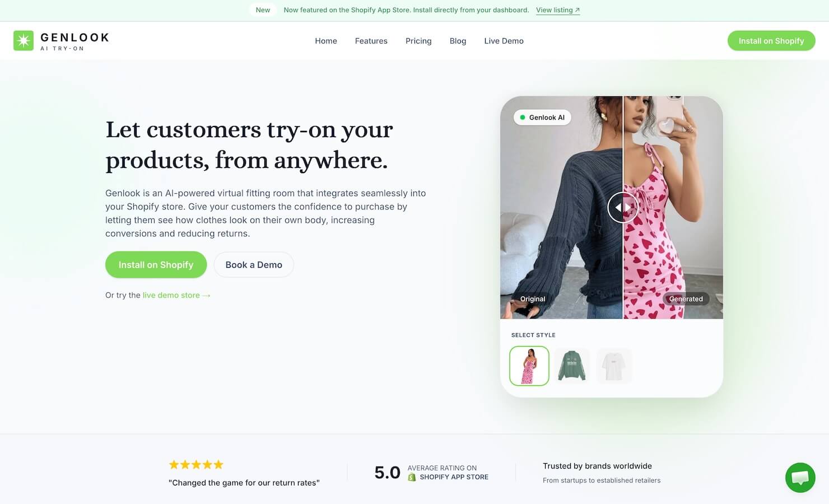Image resolution: width=829 pixels, height=504 pixels.
Task: Click the five-star rating icons
Action: click(196, 465)
